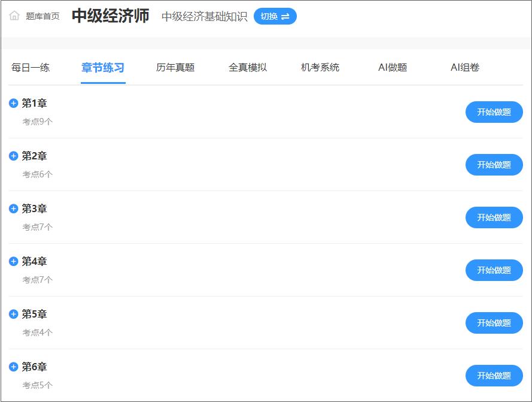Image resolution: width=532 pixels, height=402 pixels.
Task: Click 开始做题 for 第1章
Action: (x=494, y=112)
